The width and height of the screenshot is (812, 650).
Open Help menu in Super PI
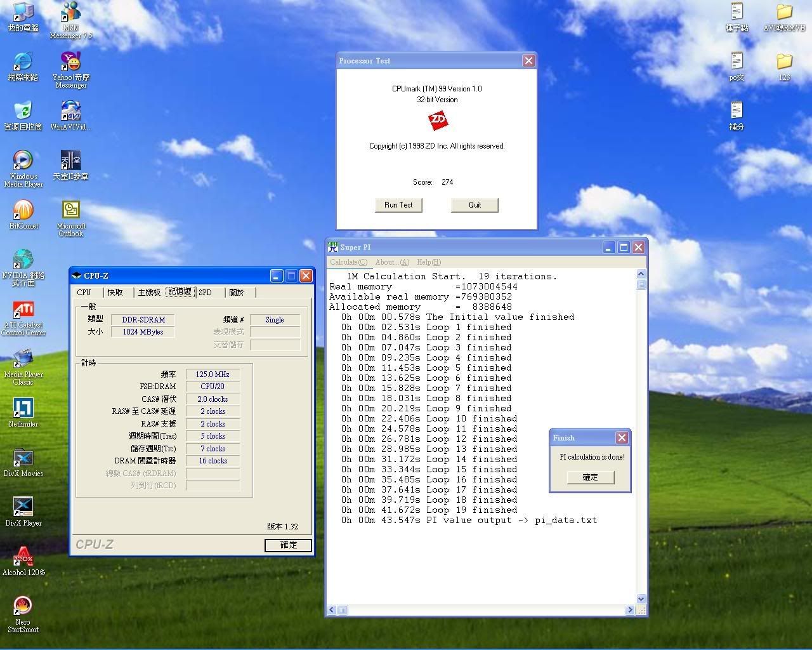429,262
